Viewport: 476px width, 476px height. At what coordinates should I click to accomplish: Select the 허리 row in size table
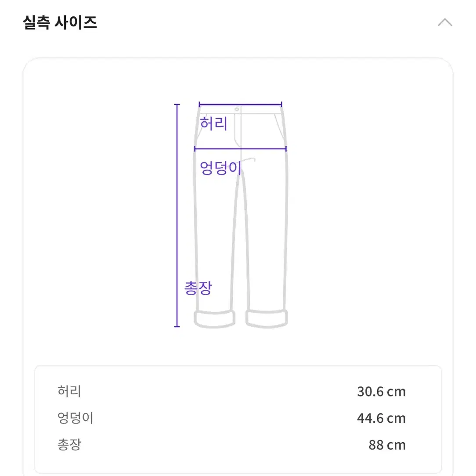[x=231, y=391]
